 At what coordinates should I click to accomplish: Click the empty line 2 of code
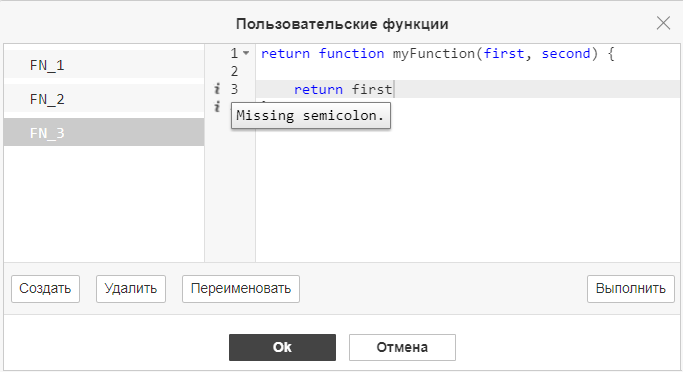point(467,71)
